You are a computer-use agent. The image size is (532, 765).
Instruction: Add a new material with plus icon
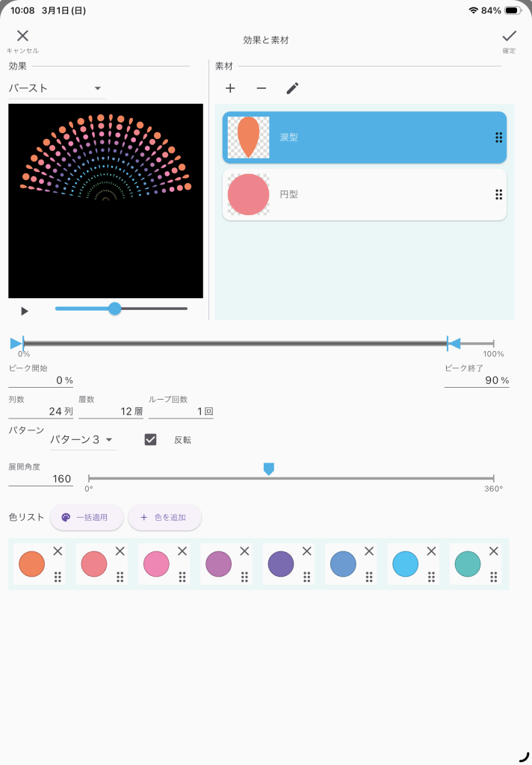230,88
